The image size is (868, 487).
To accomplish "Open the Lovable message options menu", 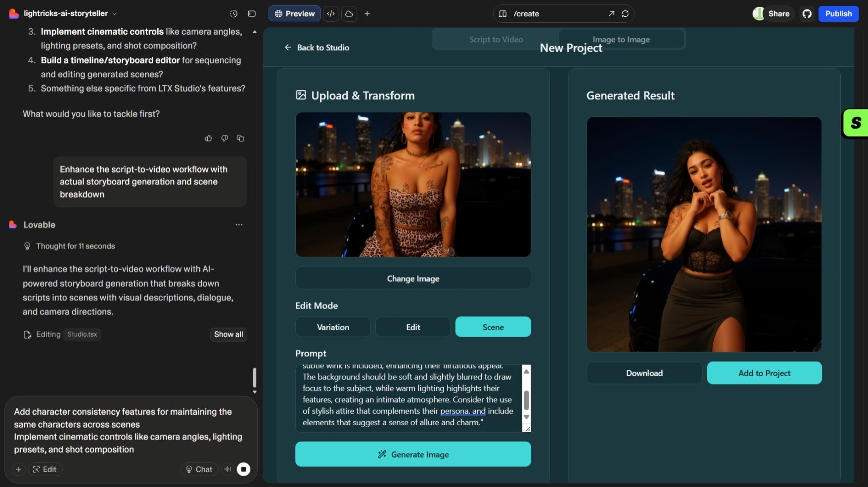I will click(x=239, y=224).
